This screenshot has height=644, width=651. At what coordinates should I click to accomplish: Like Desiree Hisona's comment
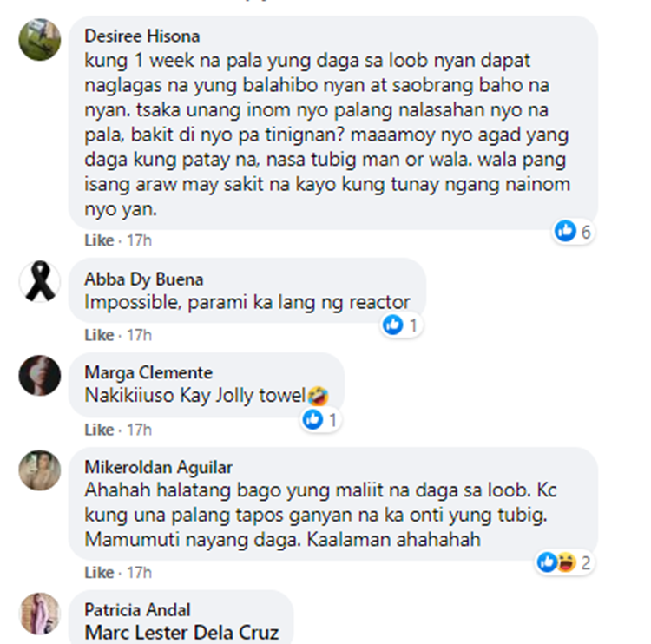(99, 240)
